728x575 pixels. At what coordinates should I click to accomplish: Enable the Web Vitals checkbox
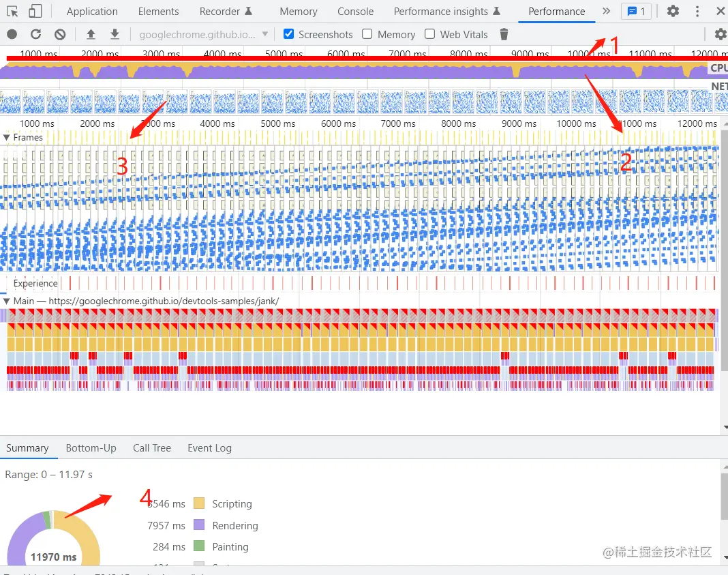(429, 34)
